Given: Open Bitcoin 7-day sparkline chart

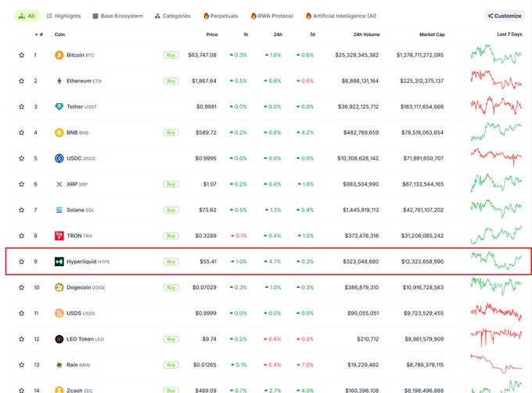Looking at the screenshot, I should pyautogui.click(x=496, y=54).
